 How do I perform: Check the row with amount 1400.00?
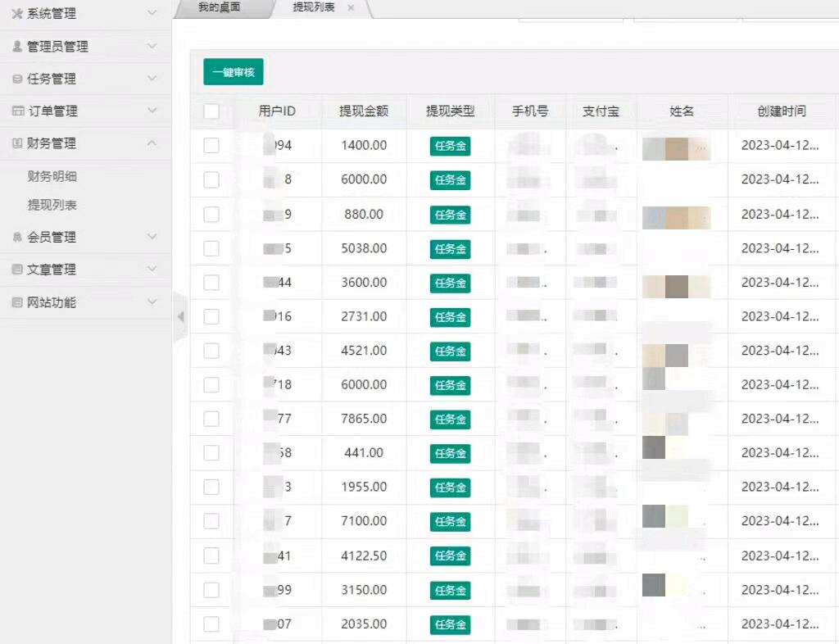tap(211, 146)
